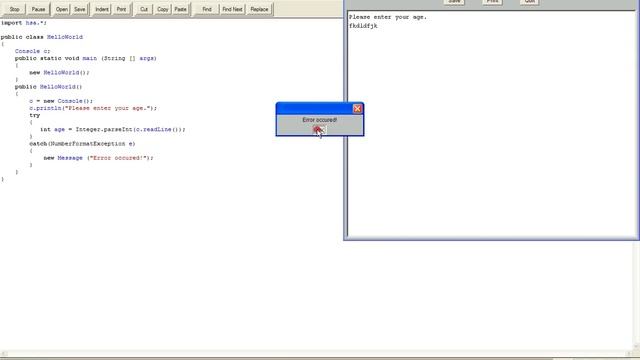Paste clipboard using the Paste button
This screenshot has width=640, height=360.
180,9
